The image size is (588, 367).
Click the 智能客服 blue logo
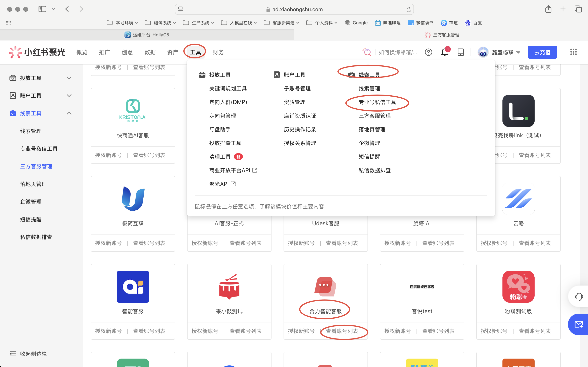point(133,286)
